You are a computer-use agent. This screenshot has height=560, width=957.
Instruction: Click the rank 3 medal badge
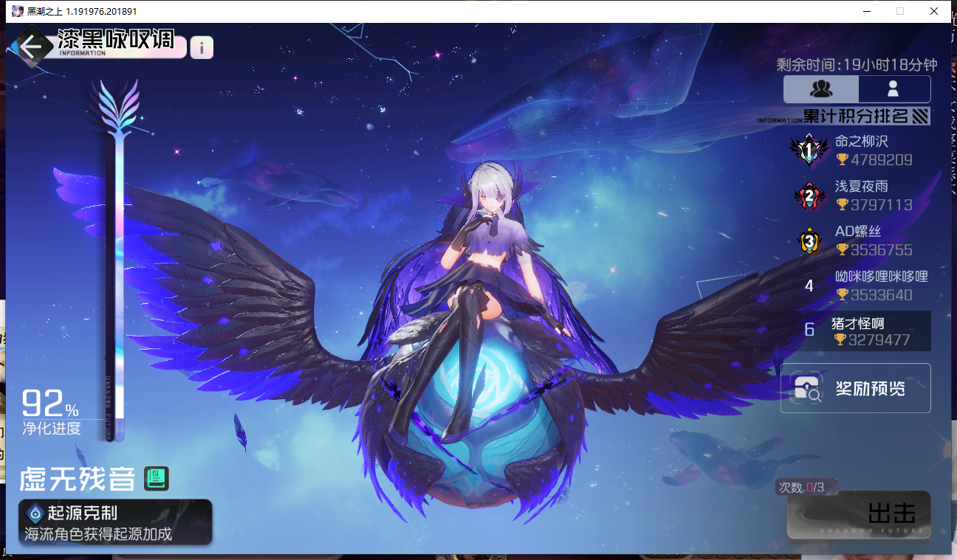(x=809, y=241)
